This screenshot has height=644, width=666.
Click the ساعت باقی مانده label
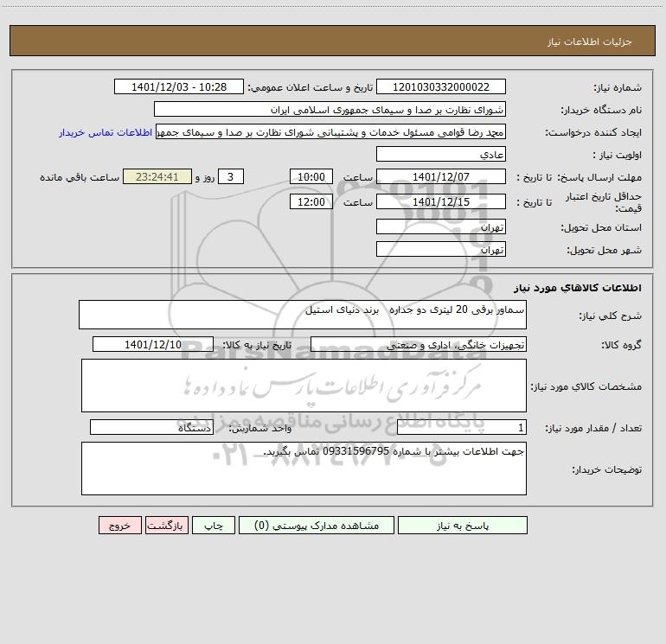(80, 177)
